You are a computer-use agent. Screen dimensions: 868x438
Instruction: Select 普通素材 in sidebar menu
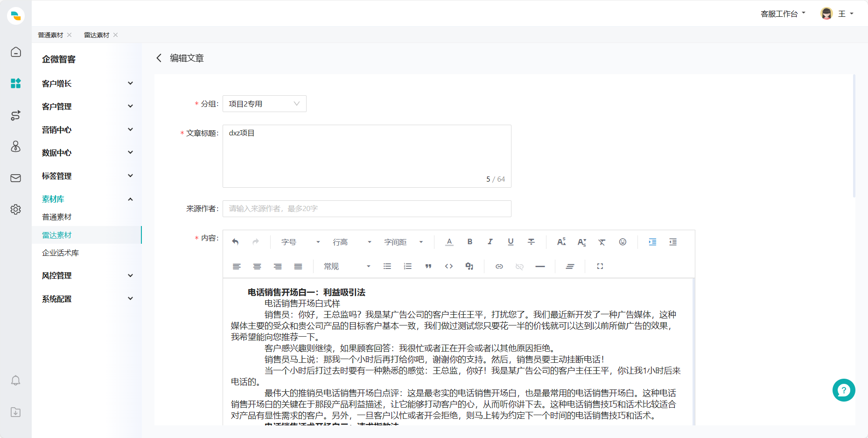click(x=87, y=217)
